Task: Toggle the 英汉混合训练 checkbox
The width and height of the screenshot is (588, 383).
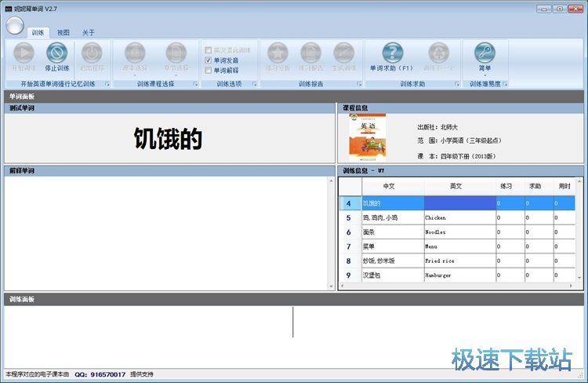Action: click(x=208, y=49)
